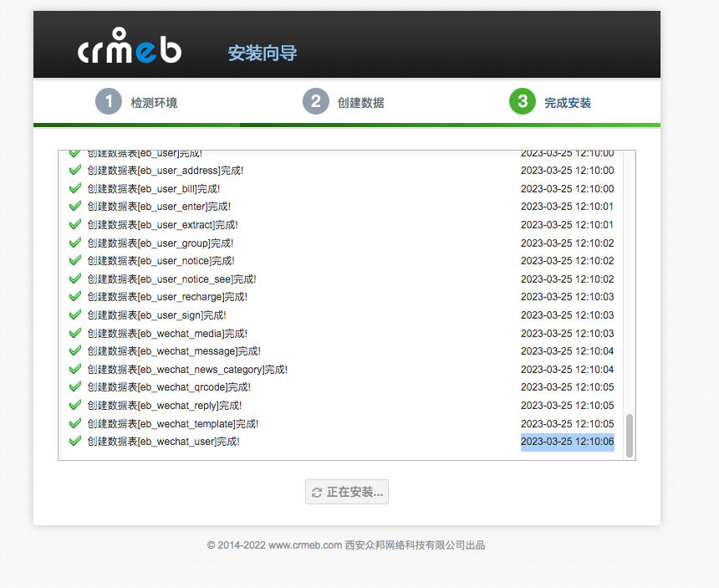Image resolution: width=719 pixels, height=588 pixels.
Task: Click the step 2 number circle
Action: 316,101
